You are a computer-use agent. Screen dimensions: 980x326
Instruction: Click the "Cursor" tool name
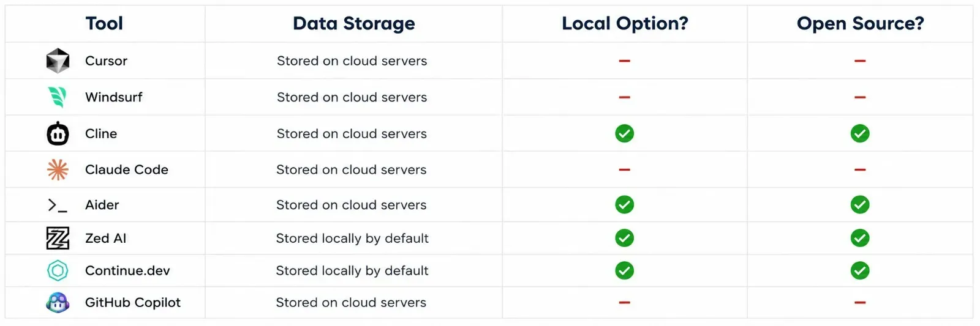coord(106,61)
